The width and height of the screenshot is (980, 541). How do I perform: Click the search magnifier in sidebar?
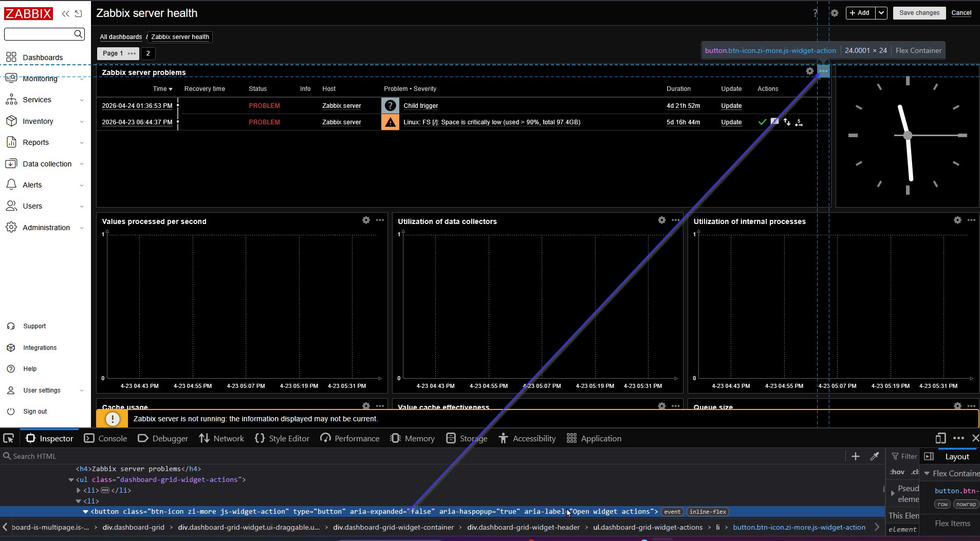pyautogui.click(x=78, y=34)
